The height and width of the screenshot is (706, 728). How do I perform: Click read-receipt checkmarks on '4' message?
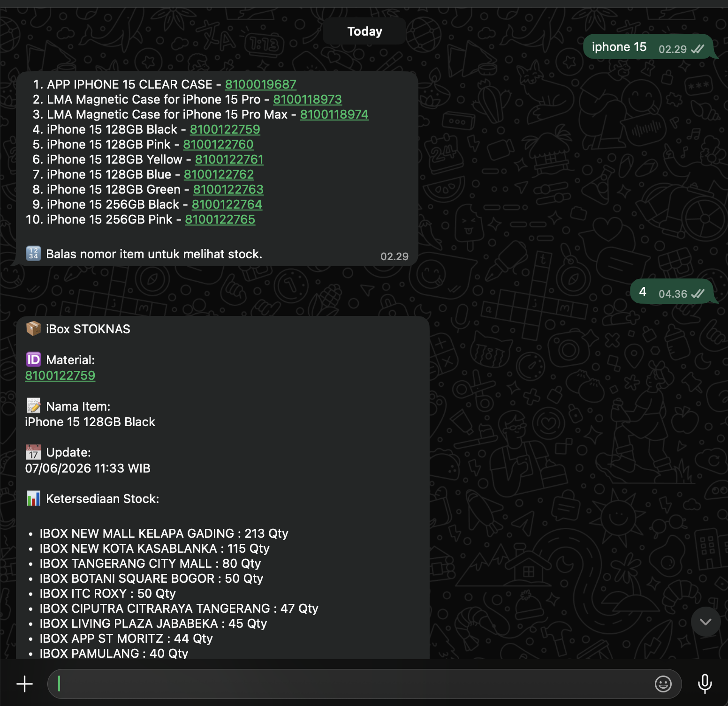[698, 294]
